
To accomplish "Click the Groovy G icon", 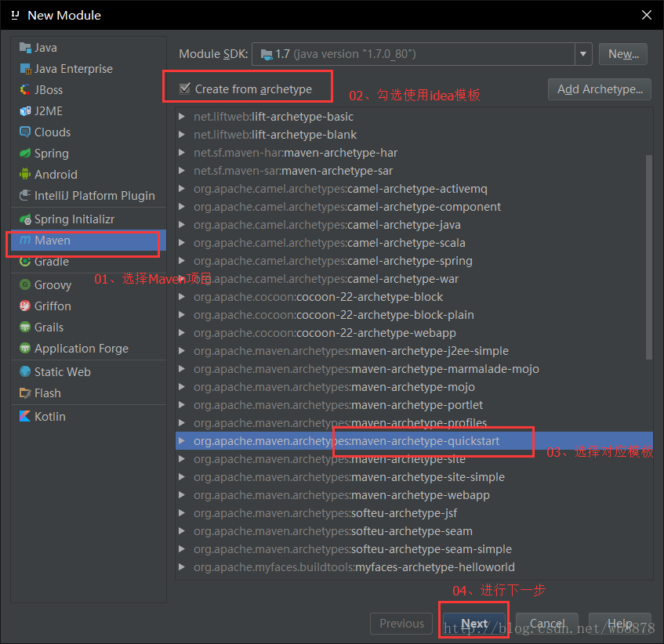I will [25, 284].
